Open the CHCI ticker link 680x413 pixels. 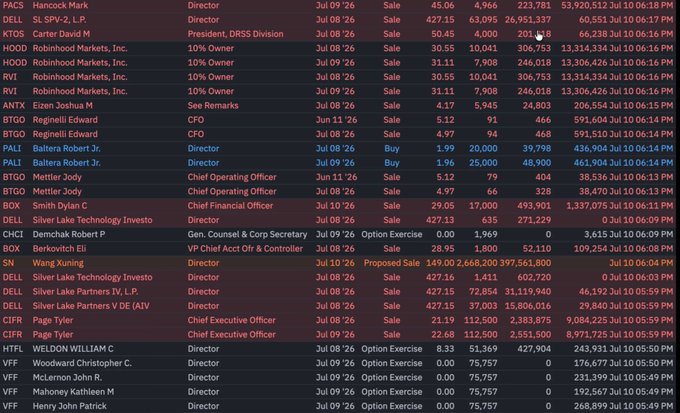15,234
